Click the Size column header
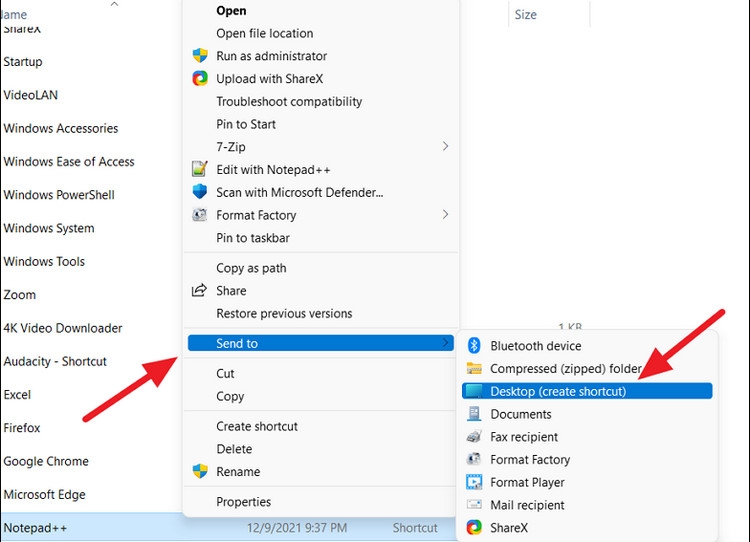 pos(525,15)
